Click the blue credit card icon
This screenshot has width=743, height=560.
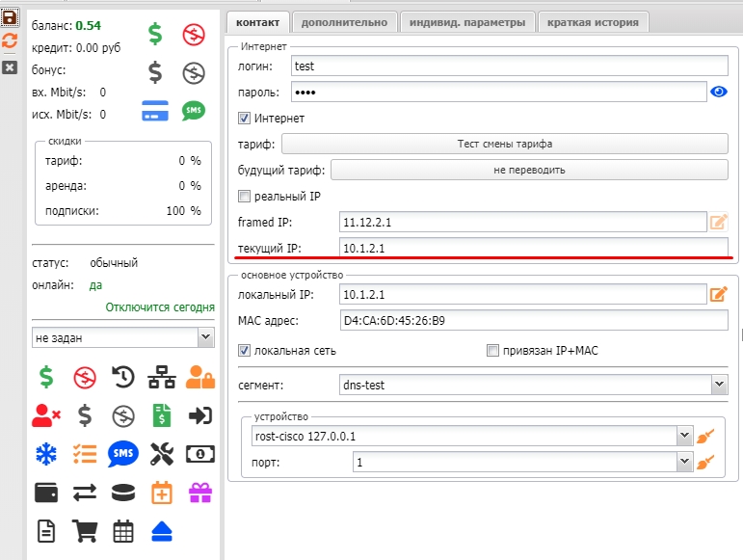[x=155, y=111]
